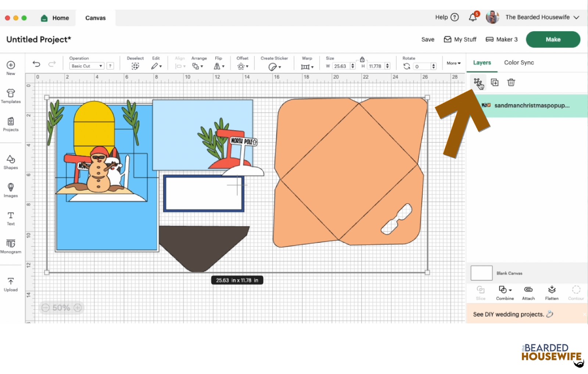This screenshot has width=588, height=374.
Task: Open The Bearded Housewife account menu
Action: [x=542, y=17]
